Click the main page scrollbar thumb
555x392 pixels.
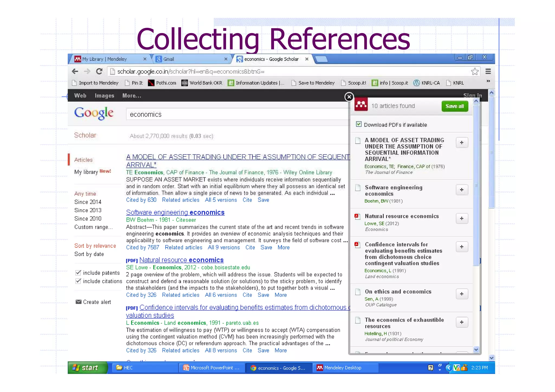point(491,152)
